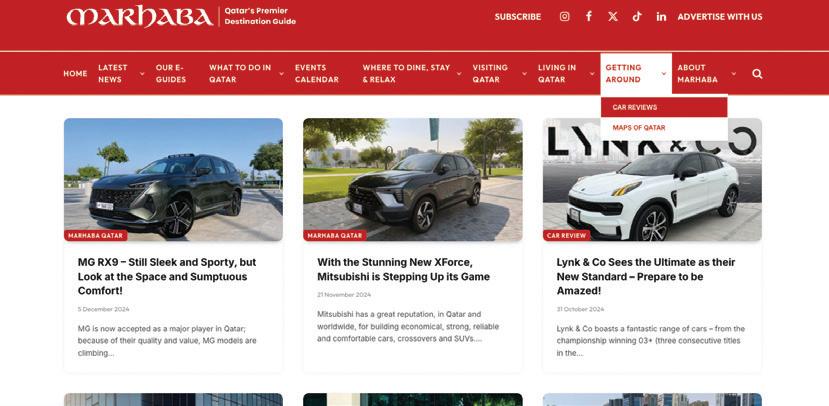Select Maps of Qatar in the dropdown
The height and width of the screenshot is (406, 829).
tap(664, 128)
